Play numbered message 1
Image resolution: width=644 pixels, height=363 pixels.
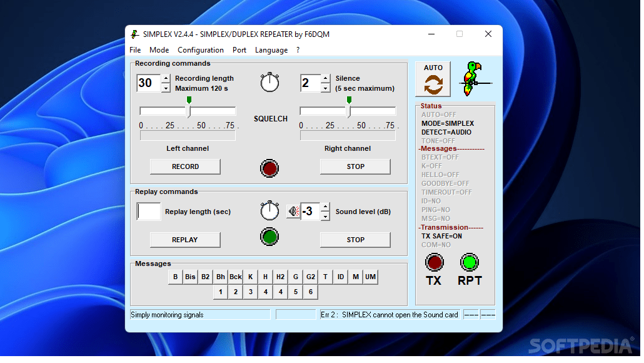click(221, 292)
